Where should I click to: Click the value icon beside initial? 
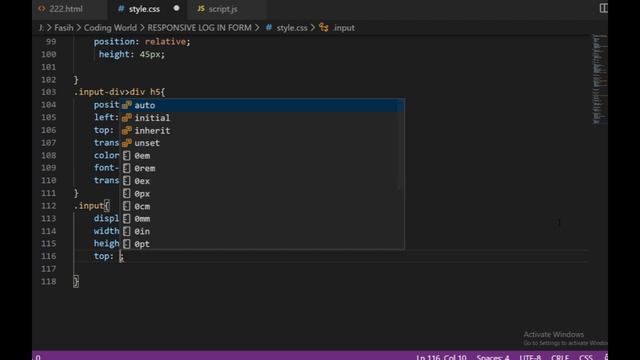click(127, 118)
